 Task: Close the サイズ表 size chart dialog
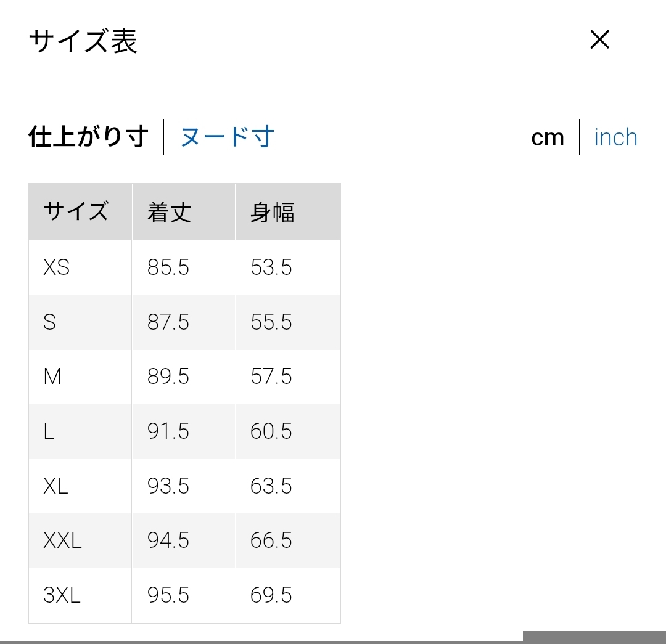[x=599, y=40]
